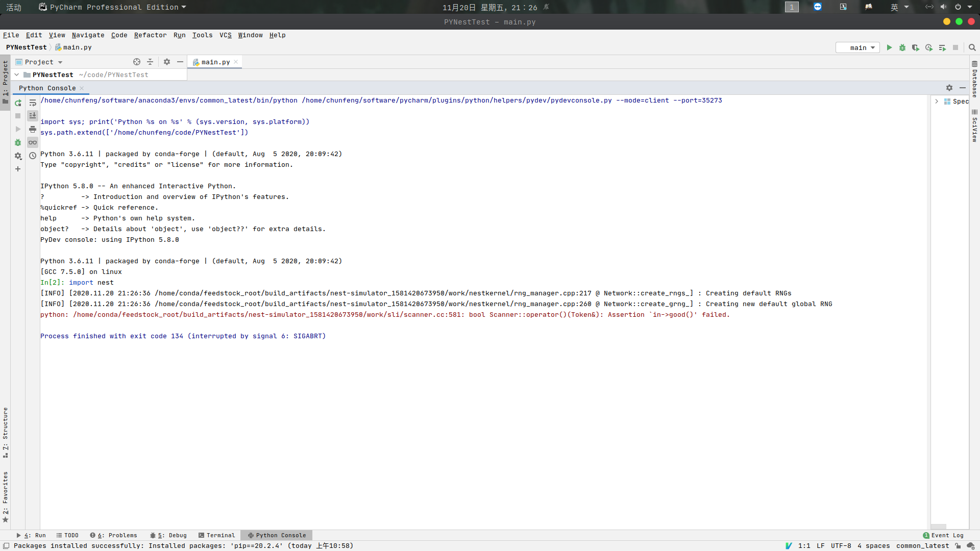Image resolution: width=980 pixels, height=551 pixels.
Task: Switch to the Terminal tool window tab
Action: point(216,535)
